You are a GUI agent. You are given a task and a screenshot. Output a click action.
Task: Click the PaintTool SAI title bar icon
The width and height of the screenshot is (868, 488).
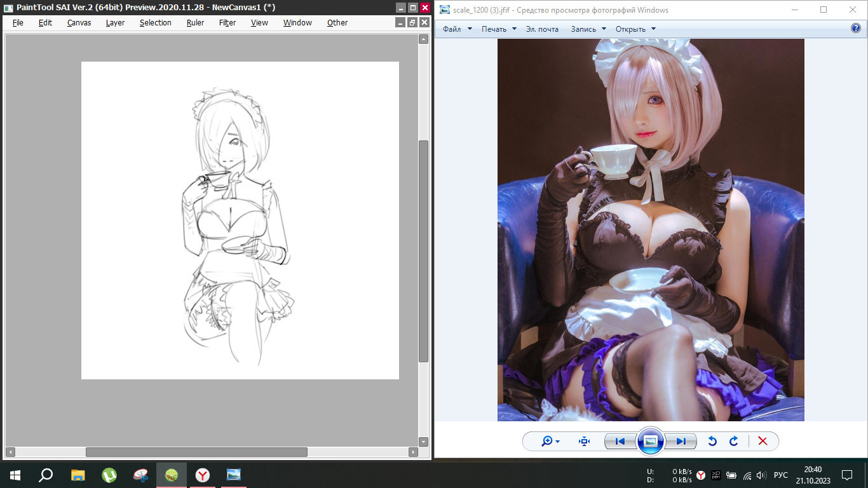point(9,8)
